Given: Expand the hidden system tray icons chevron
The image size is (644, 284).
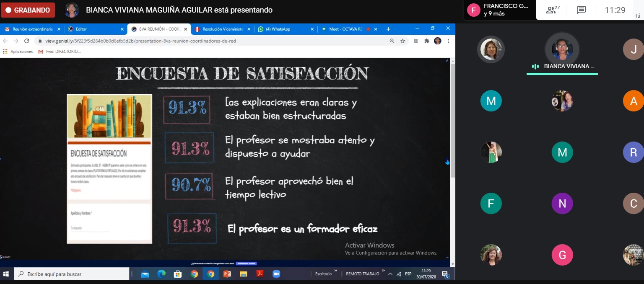Looking at the screenshot, I should coord(390,274).
